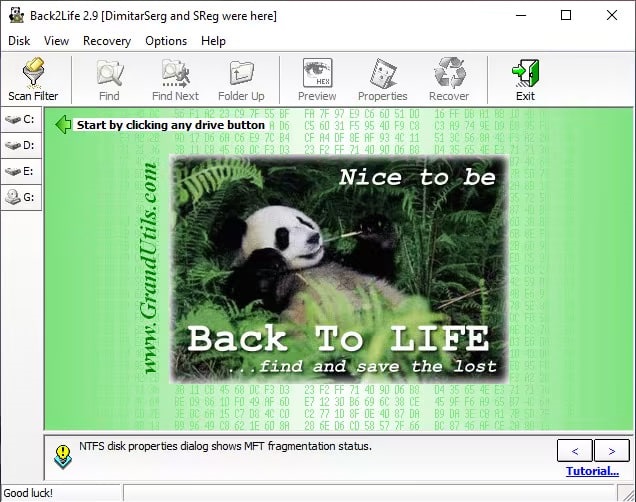
Task: Maximize the Back2Life window
Action: click(566, 15)
